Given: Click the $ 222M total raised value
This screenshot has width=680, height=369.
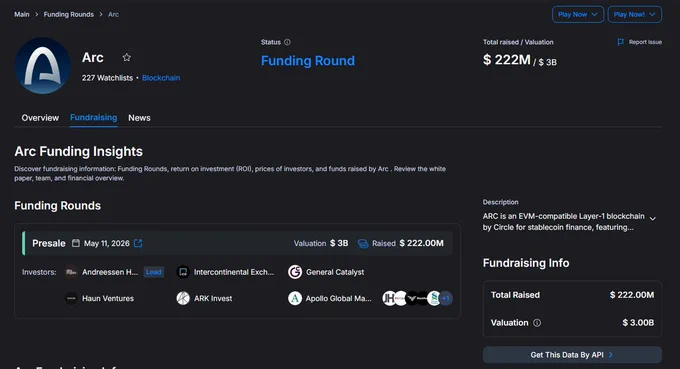Looking at the screenshot, I should click(x=507, y=60).
